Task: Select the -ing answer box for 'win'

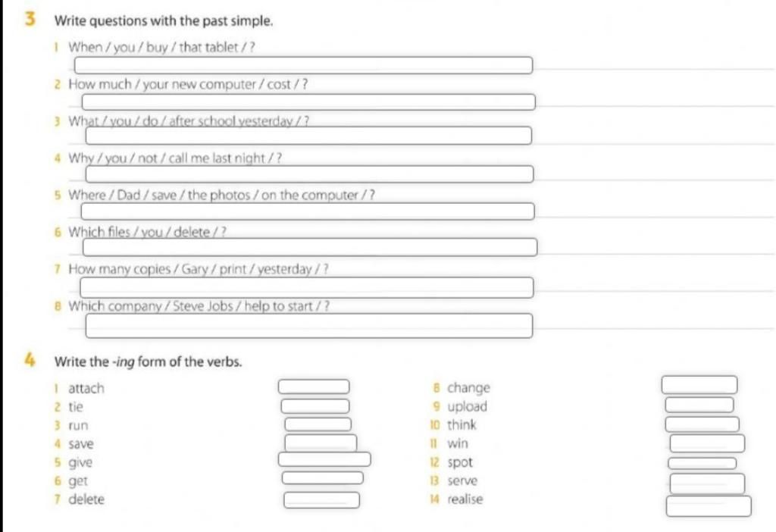Action: coord(707,443)
